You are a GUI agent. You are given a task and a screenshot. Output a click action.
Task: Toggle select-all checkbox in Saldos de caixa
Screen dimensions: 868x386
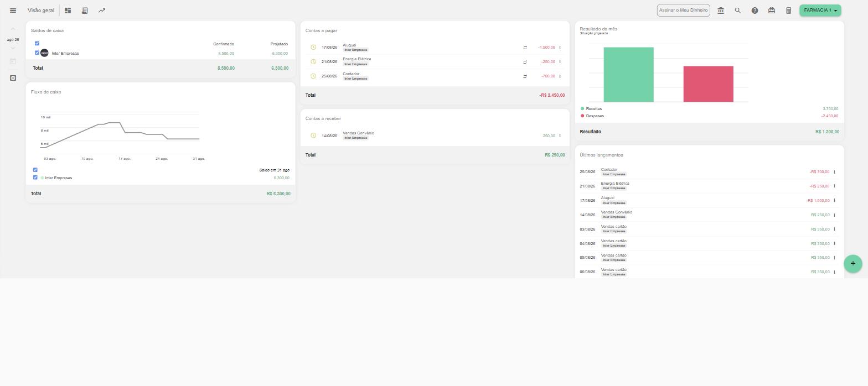coord(37,44)
